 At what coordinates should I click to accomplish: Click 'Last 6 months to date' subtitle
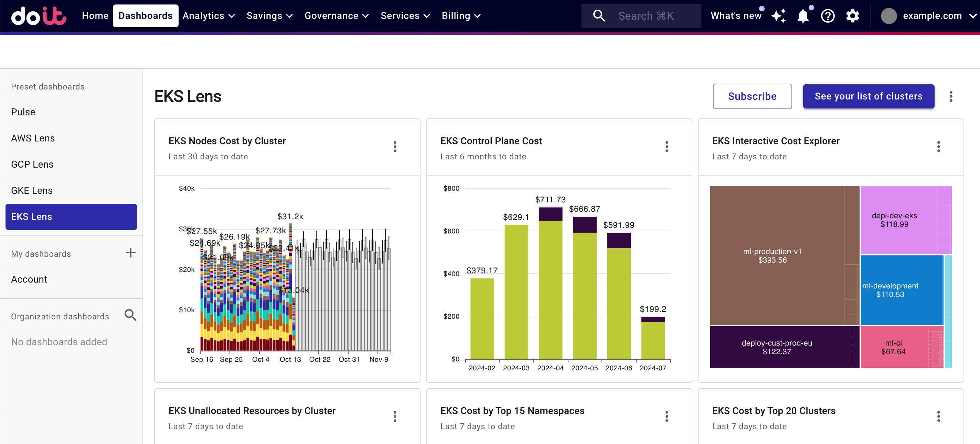point(483,156)
